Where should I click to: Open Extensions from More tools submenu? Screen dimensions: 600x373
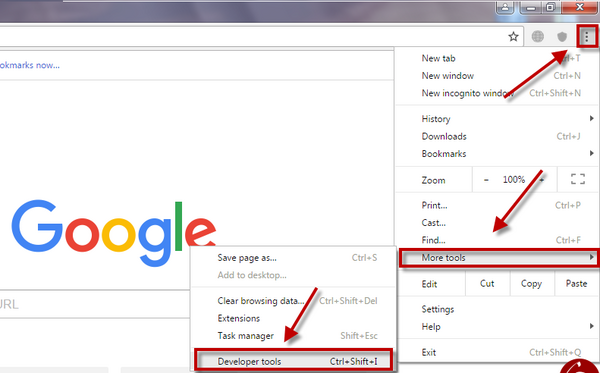point(293,318)
